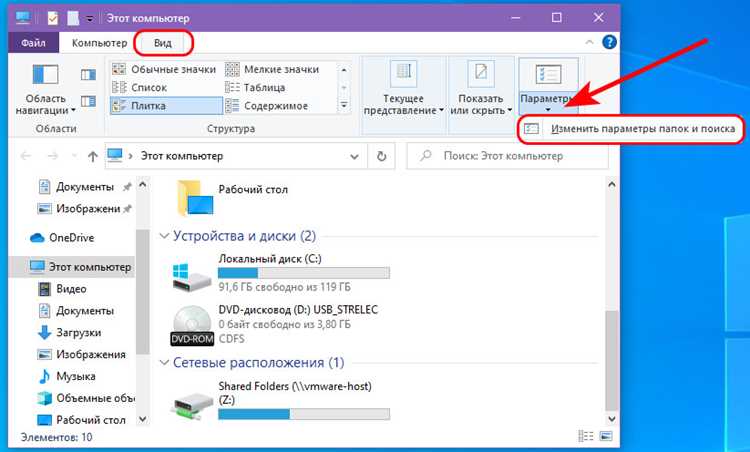Click DVD-дисковод (D:) USB_STRELEC label
Viewport: 750px width, 452px height.
pos(298,309)
